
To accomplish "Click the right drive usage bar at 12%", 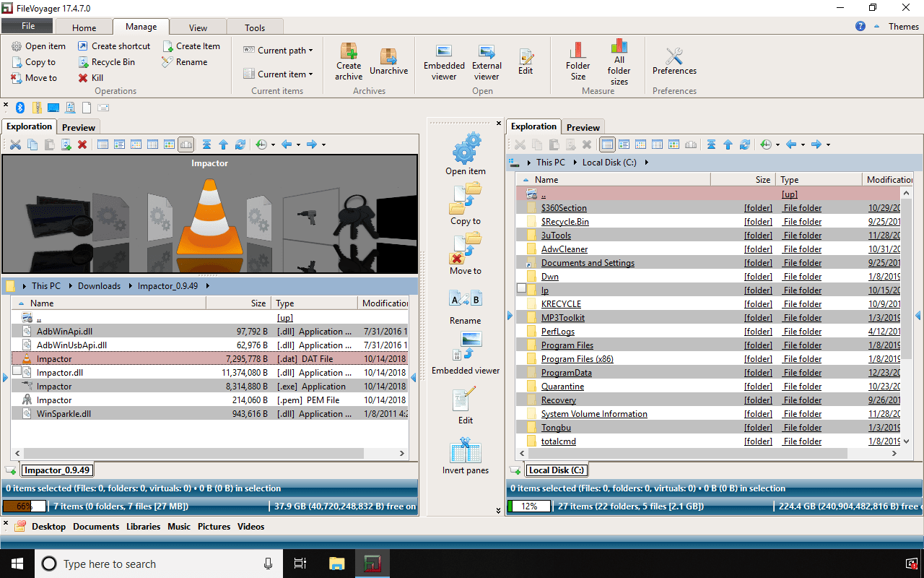I will coord(529,506).
